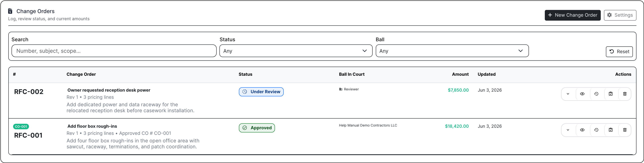Reset the filters
Viewport: 644px width, 163px height.
click(619, 52)
